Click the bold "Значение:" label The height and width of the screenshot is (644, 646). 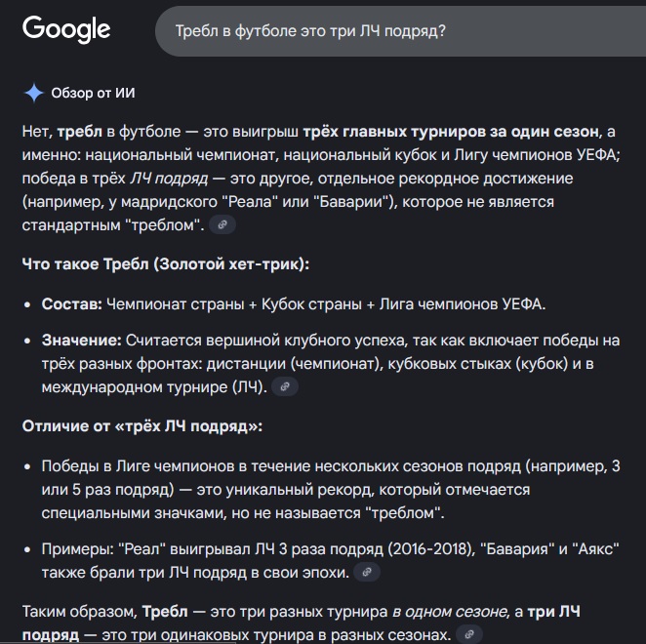pyautogui.click(x=81, y=340)
